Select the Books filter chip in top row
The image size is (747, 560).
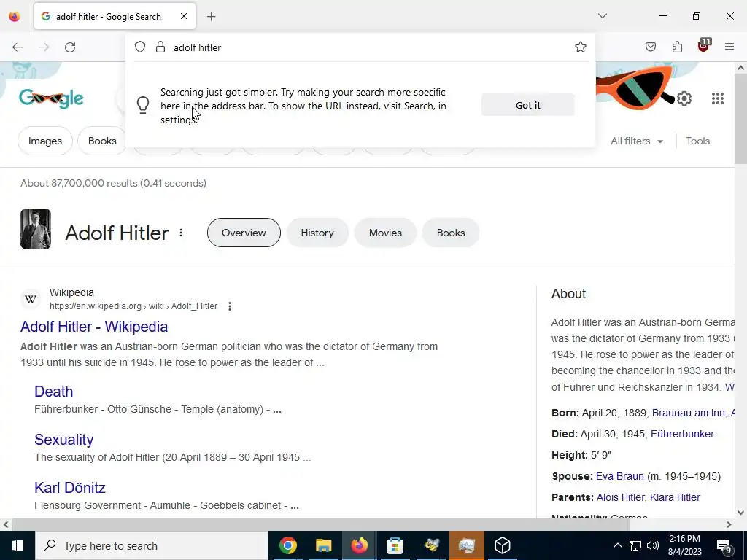click(102, 141)
